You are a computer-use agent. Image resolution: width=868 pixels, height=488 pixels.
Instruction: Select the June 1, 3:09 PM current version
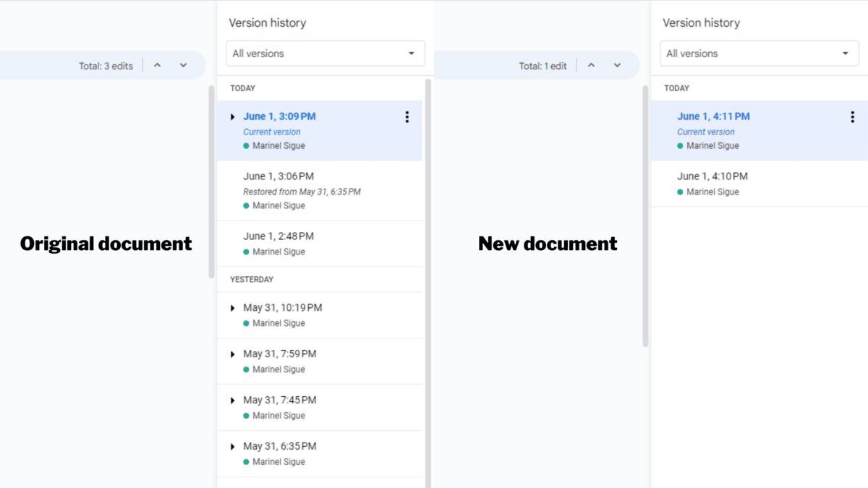pos(320,131)
